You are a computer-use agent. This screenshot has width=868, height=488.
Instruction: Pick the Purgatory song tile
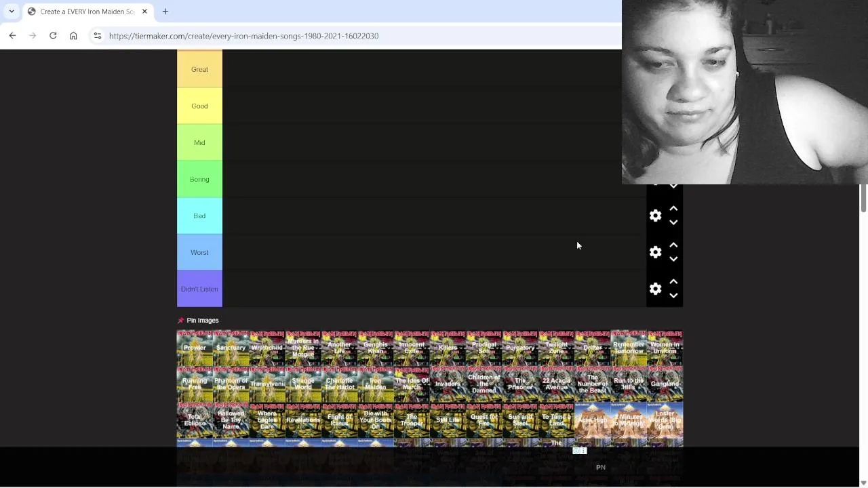[x=520, y=348]
